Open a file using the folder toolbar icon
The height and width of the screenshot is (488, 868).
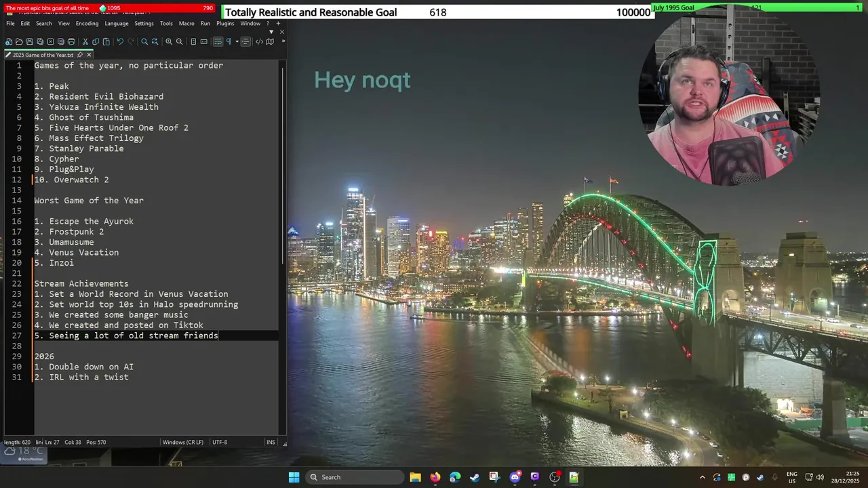point(19,41)
